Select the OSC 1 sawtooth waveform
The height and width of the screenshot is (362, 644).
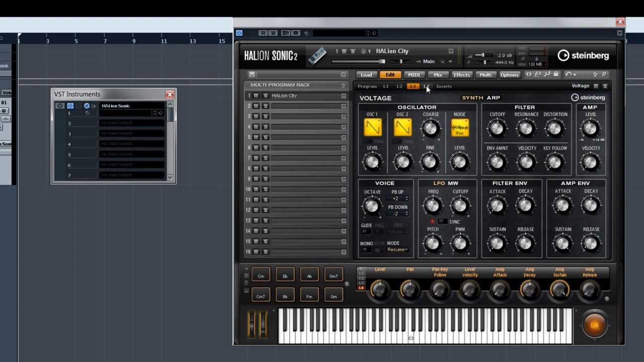372,128
